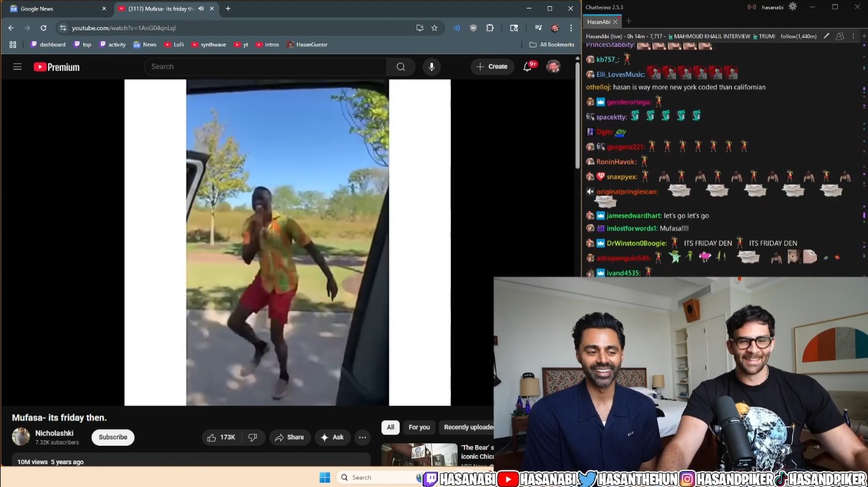
Task: Open the intros bookmark
Action: click(x=267, y=44)
